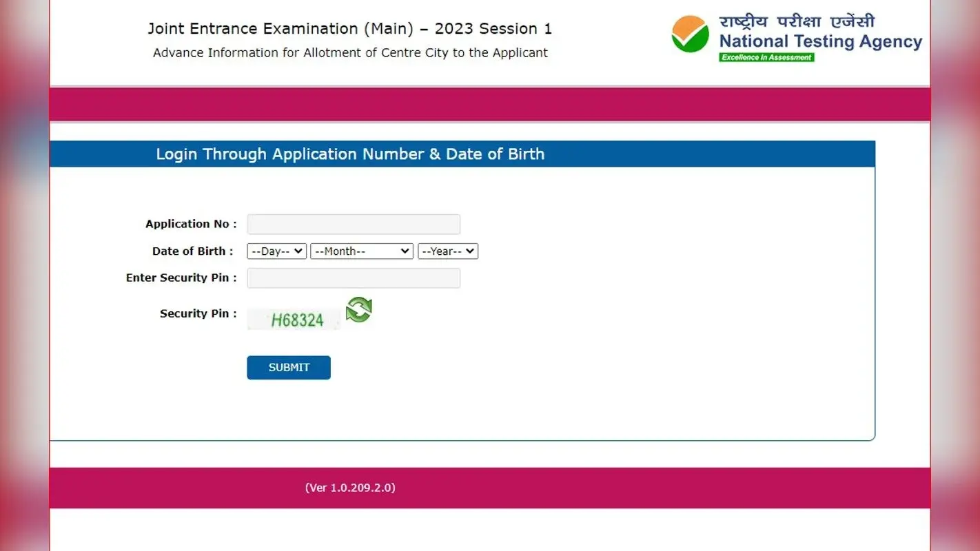The image size is (980, 551).
Task: Click the version number text in footer
Action: click(x=350, y=488)
